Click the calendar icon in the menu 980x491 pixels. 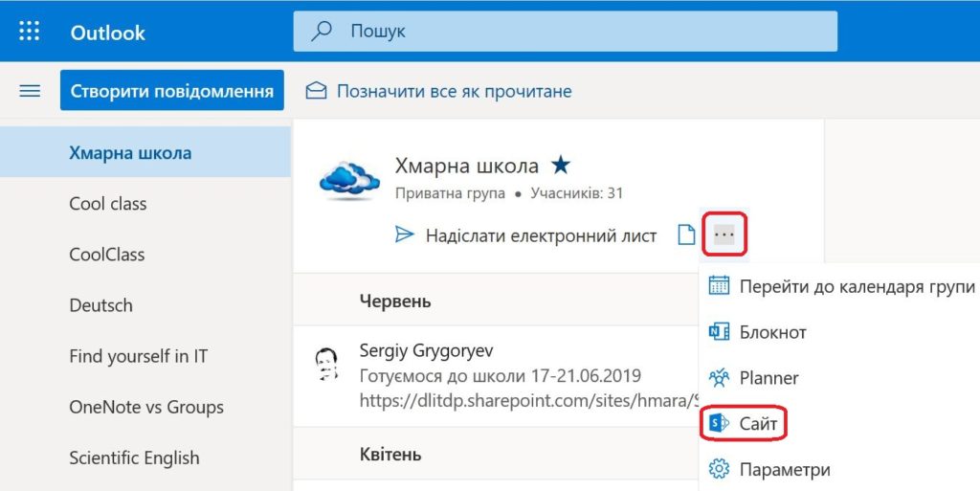click(x=719, y=285)
